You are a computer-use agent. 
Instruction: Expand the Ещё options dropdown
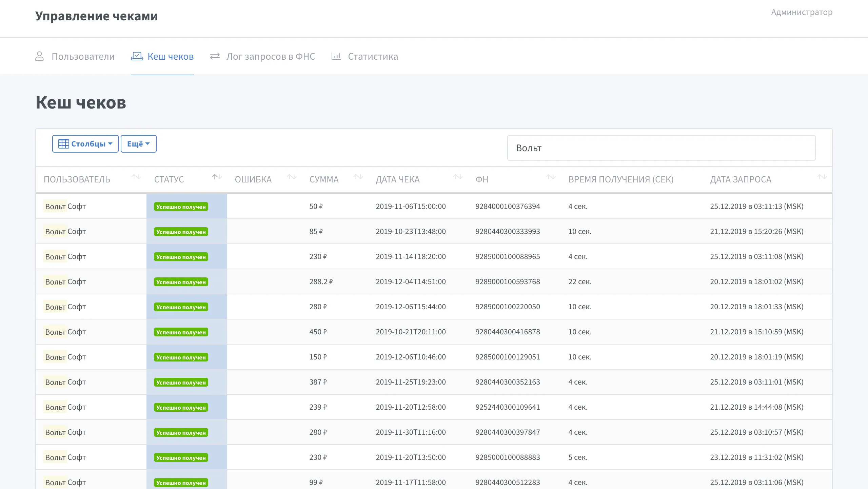138,143
